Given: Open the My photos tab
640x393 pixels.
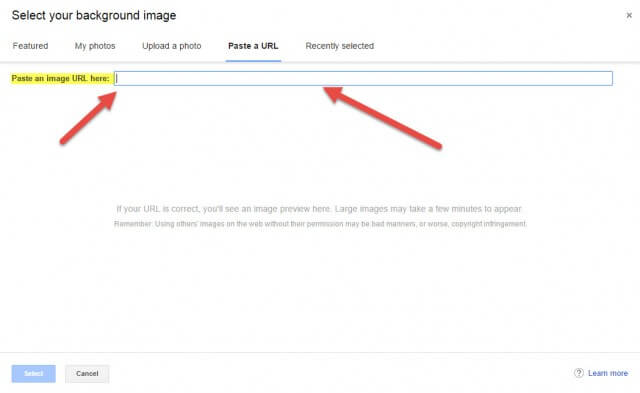Looking at the screenshot, I should 95,46.
